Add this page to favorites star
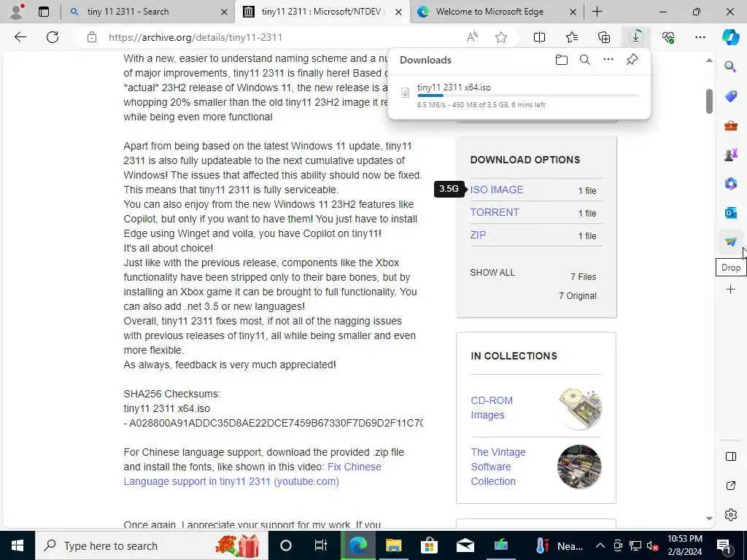The width and height of the screenshot is (747, 560). [x=500, y=37]
